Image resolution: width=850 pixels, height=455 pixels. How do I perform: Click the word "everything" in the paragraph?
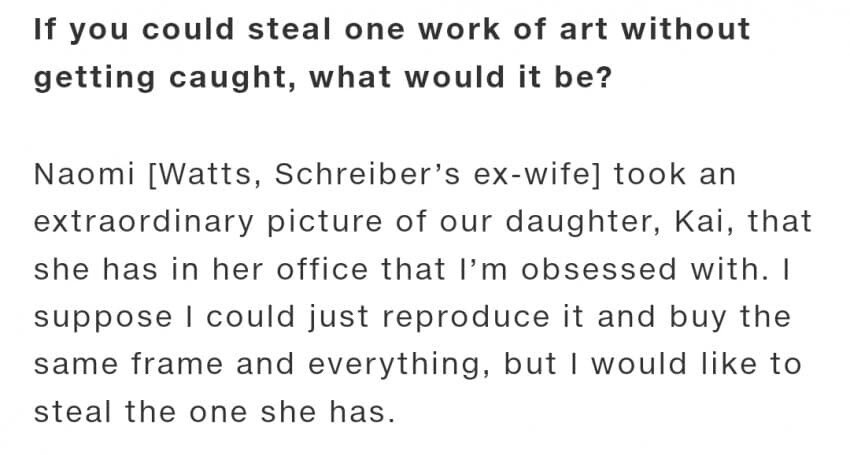(x=395, y=366)
